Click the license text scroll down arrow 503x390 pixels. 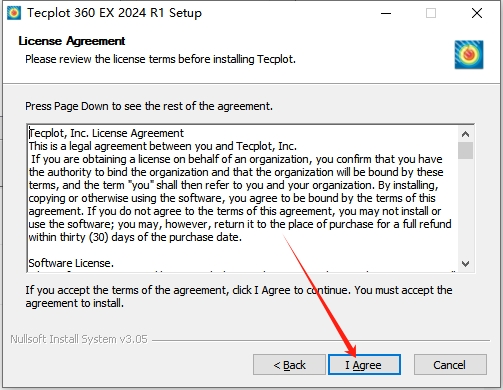pos(465,264)
